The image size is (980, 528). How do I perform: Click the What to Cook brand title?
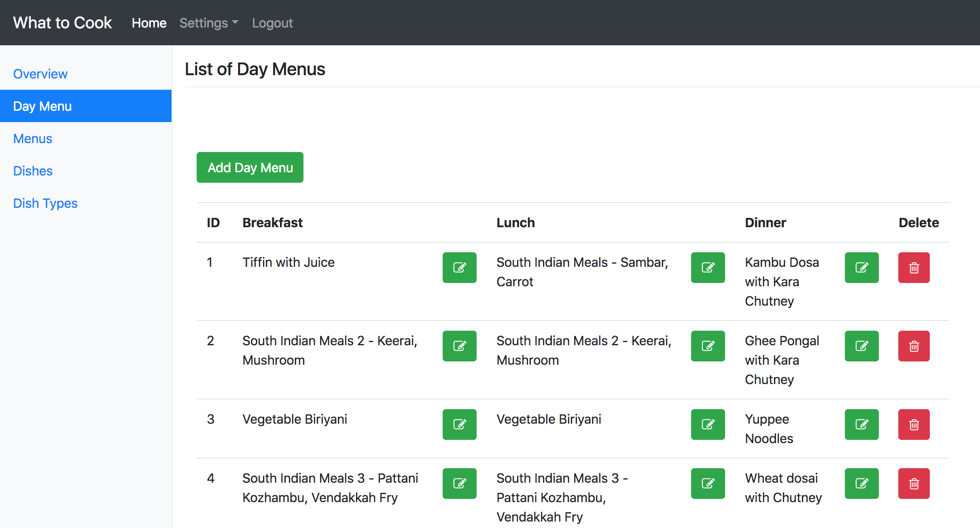[63, 23]
